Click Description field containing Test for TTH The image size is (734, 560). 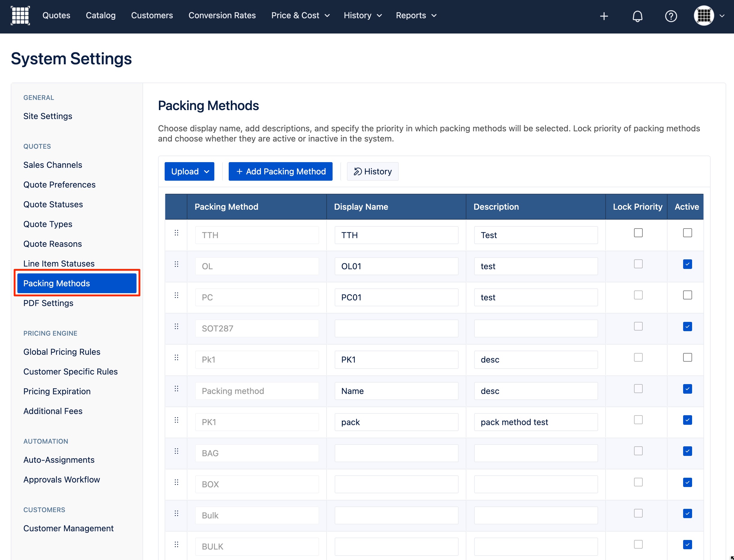pos(536,235)
